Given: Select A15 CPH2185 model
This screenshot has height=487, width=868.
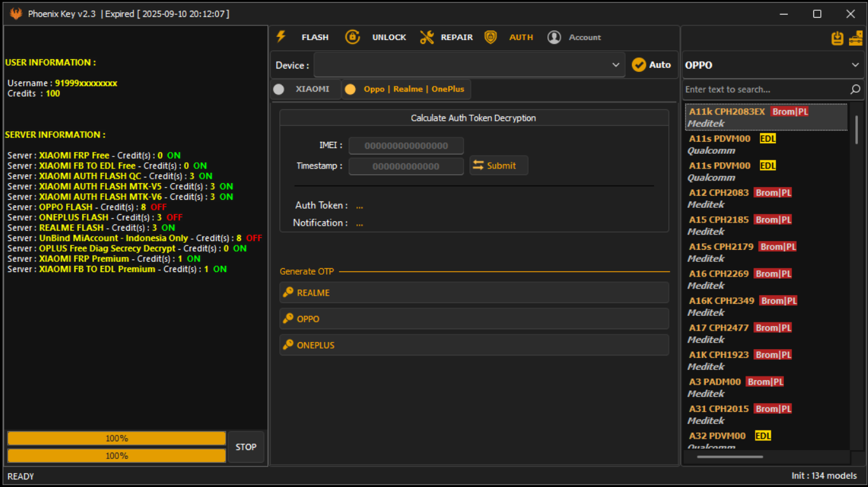Looking at the screenshot, I should pos(766,225).
